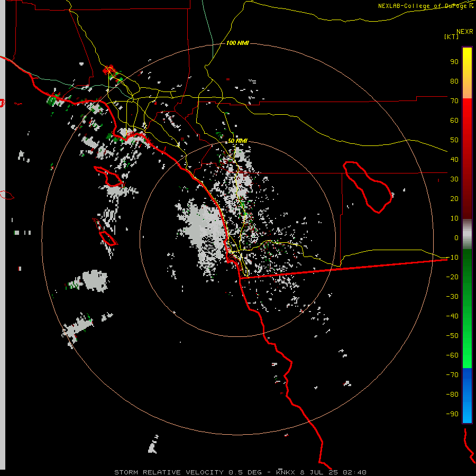
Task: Click the "02:40" scan time in the caption
Action: click(354, 472)
